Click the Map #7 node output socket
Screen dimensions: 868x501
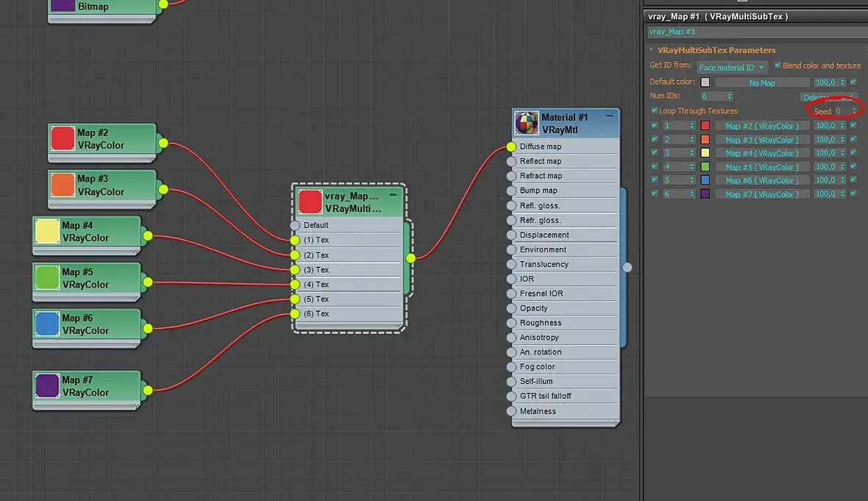coord(148,391)
